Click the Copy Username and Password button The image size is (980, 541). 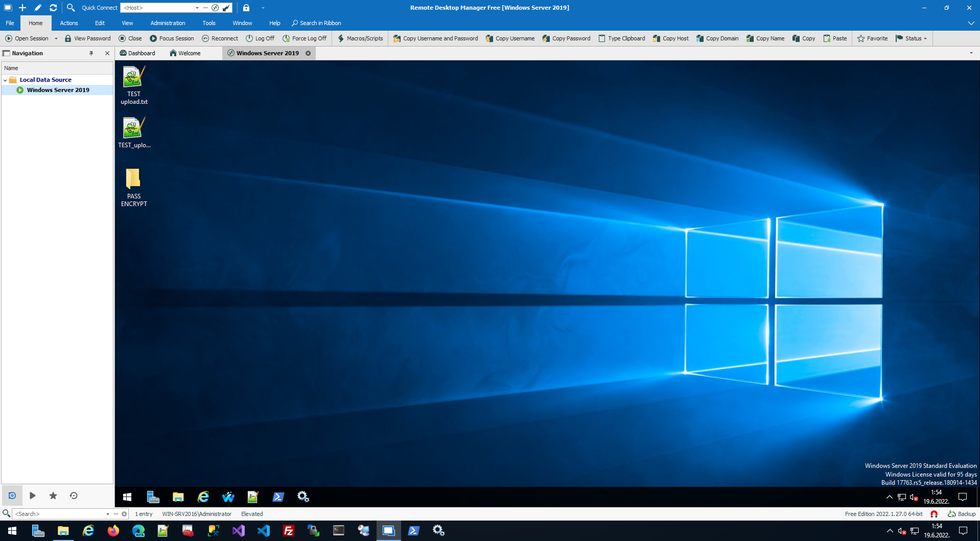click(435, 38)
